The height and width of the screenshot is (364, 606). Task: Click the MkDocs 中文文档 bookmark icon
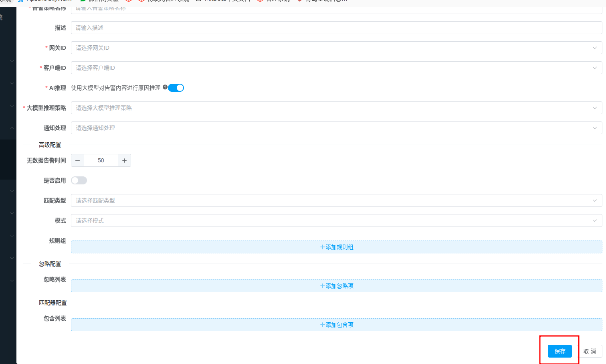coord(198,1)
